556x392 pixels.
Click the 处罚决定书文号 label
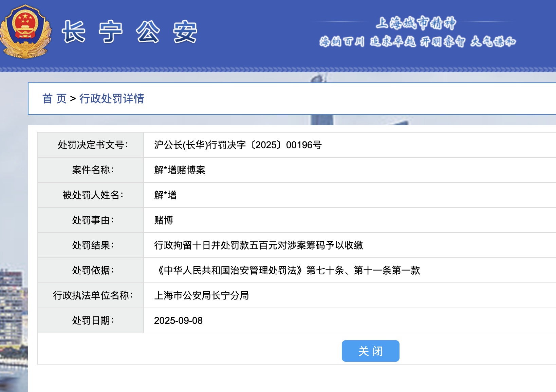(93, 145)
